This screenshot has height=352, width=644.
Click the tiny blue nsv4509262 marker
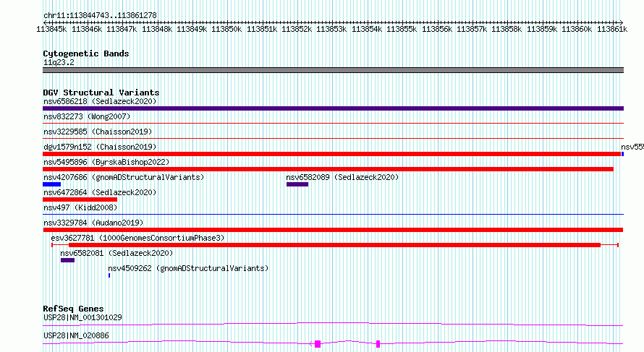[109, 275]
